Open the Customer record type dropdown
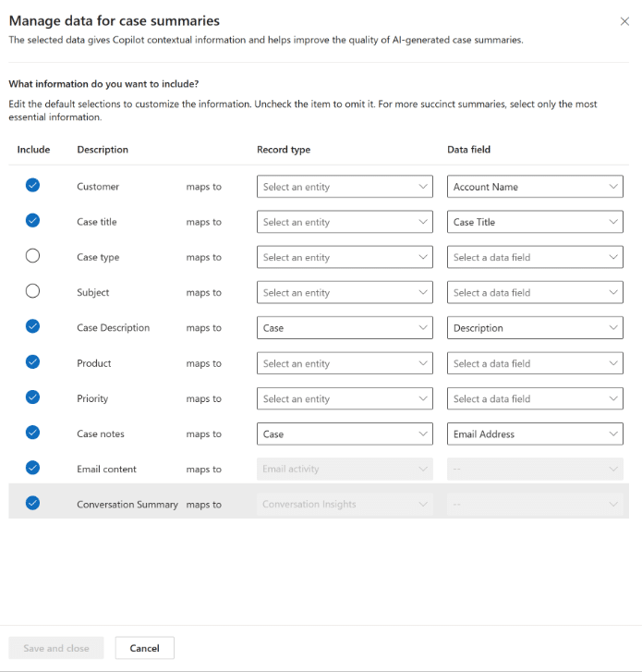The width and height of the screenshot is (642, 672). click(344, 187)
